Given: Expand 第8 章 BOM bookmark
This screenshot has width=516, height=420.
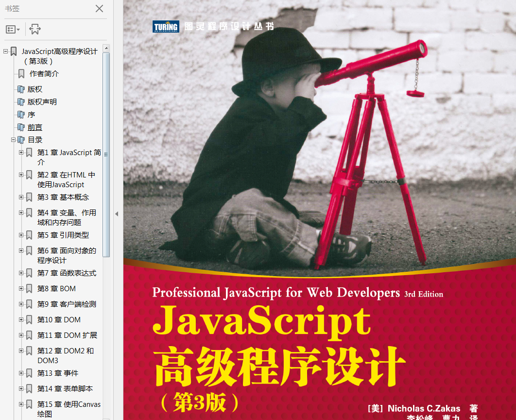Looking at the screenshot, I should (x=21, y=288).
